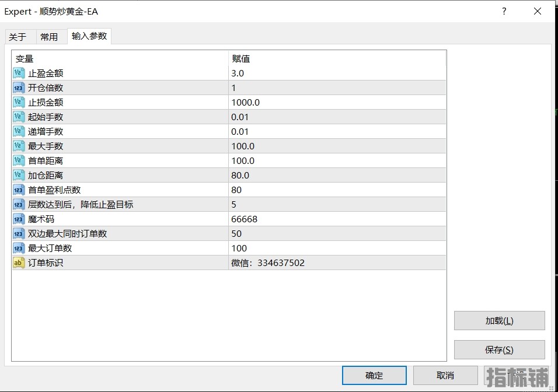
Task: Open the help question mark button
Action: (x=504, y=11)
